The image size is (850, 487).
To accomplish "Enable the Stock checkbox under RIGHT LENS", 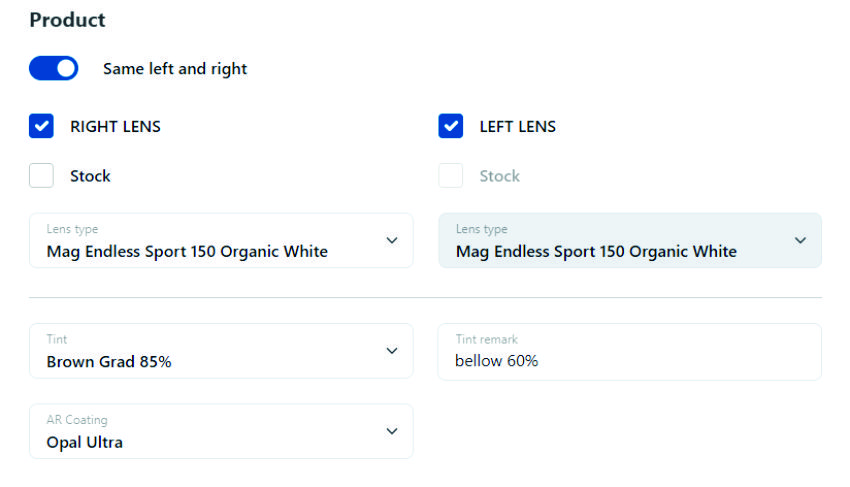I will pyautogui.click(x=41, y=176).
